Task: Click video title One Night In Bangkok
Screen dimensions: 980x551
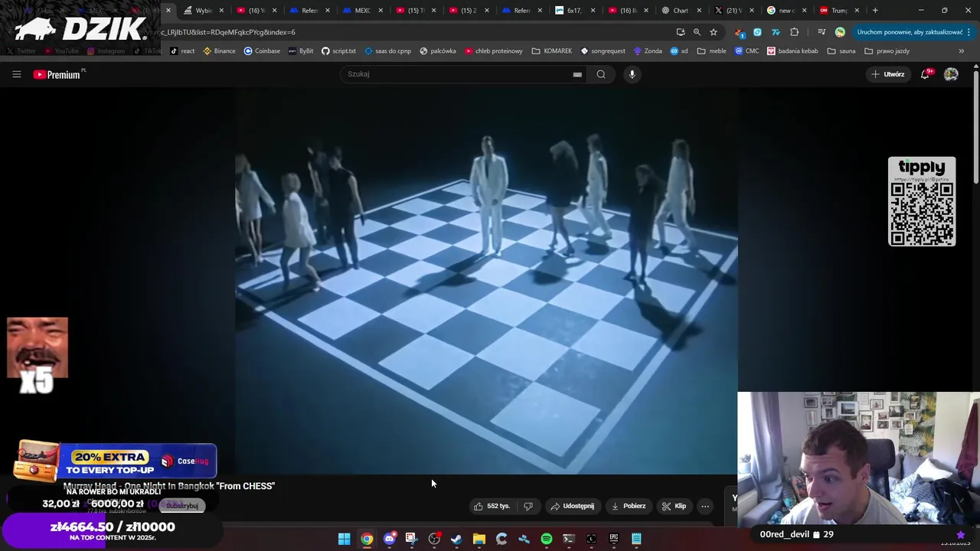Action: click(x=169, y=486)
